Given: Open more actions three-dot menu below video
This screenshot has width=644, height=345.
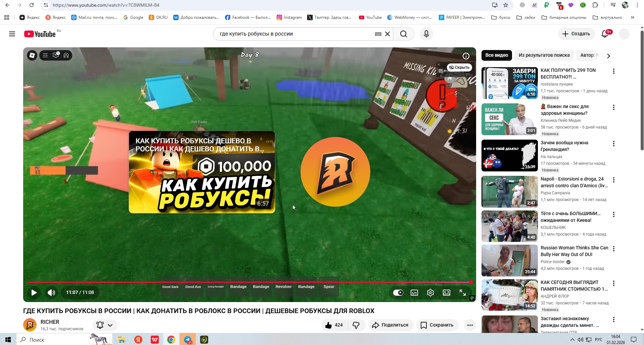Looking at the screenshot, I should 470,325.
